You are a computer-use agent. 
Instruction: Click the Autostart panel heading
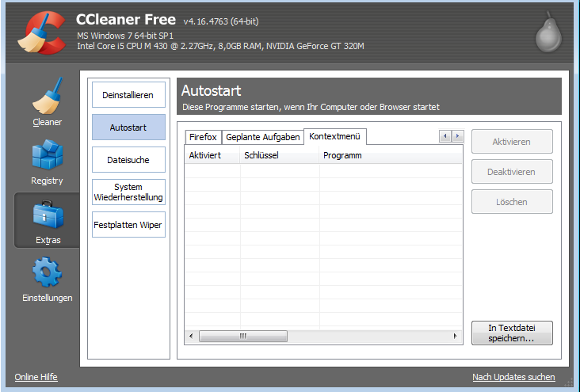point(212,90)
